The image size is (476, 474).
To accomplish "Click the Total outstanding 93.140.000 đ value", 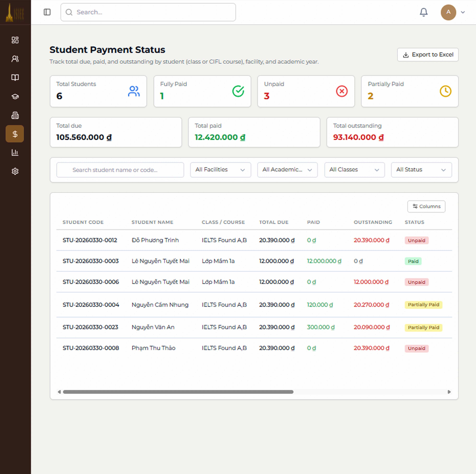I will pyautogui.click(x=358, y=137).
